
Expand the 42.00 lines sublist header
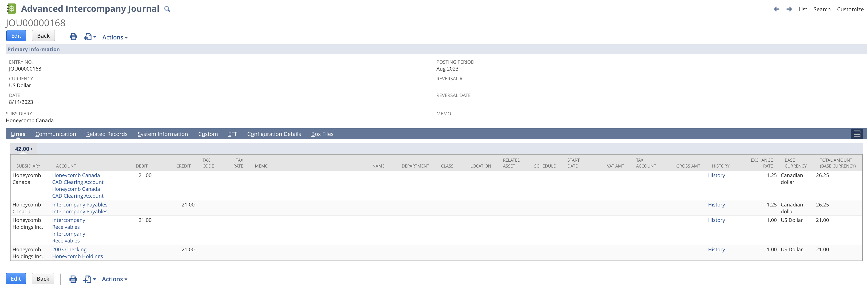[x=23, y=149]
